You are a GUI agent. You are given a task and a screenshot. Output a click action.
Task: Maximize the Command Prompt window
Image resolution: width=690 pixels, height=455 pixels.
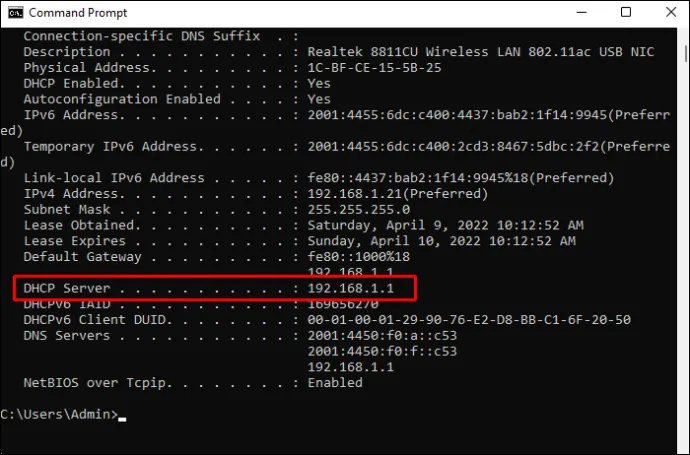pyautogui.click(x=626, y=12)
